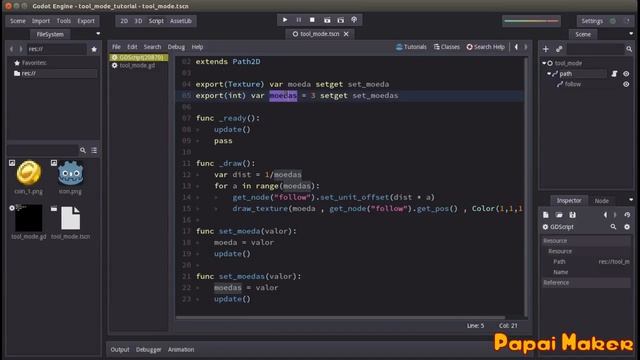Create new resource in Inspector
Screen dimensions: 640x360
(x=546, y=215)
